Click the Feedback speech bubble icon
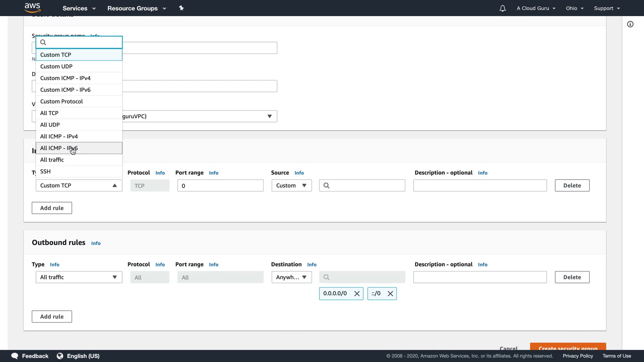644x362 pixels. coord(15,356)
